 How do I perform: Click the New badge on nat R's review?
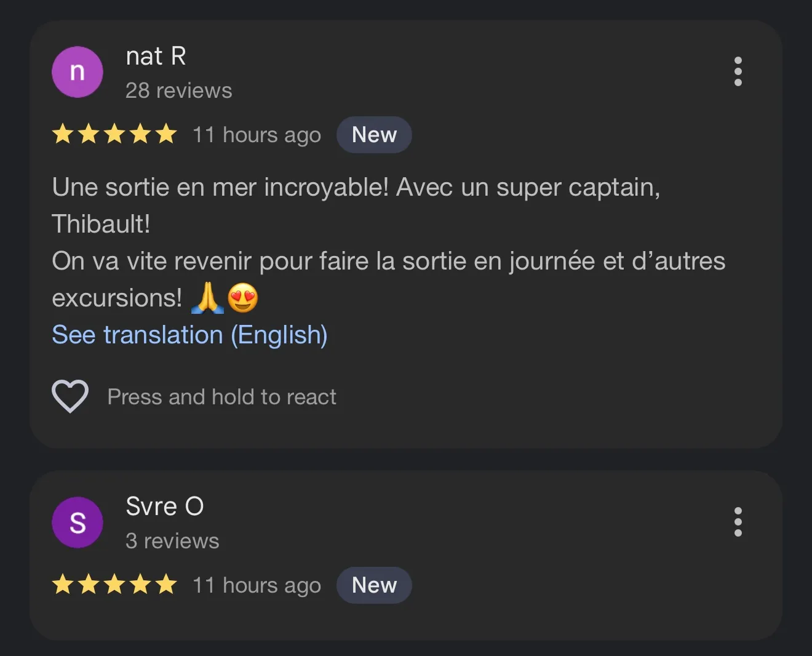click(374, 135)
